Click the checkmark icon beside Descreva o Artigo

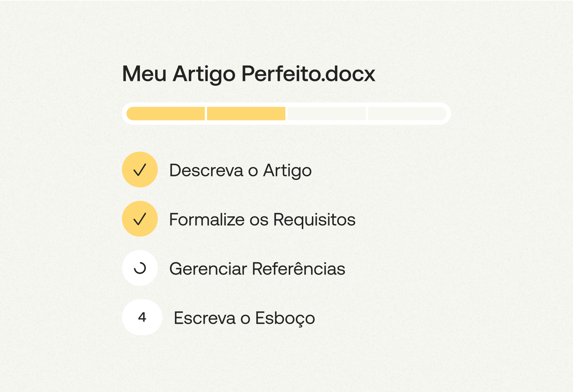point(140,170)
